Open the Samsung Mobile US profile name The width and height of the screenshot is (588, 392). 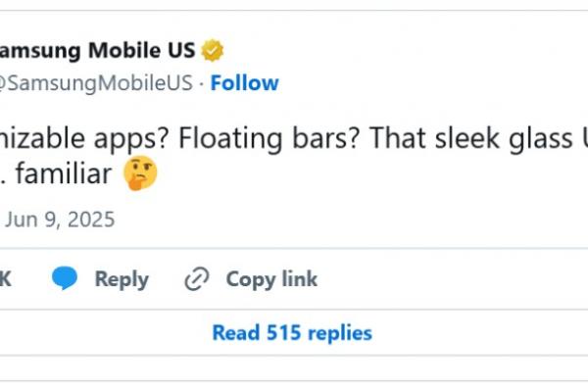tap(97, 50)
